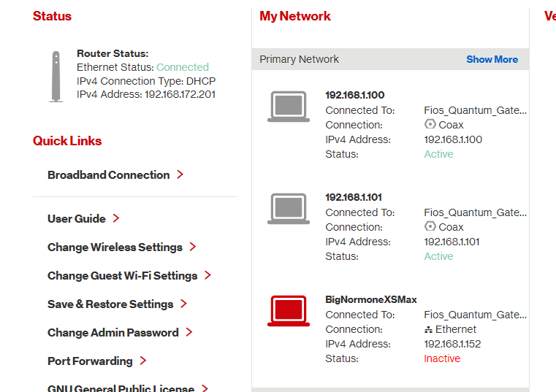This screenshot has height=392, width=556.
Task: Click the My Network heading
Action: point(295,16)
